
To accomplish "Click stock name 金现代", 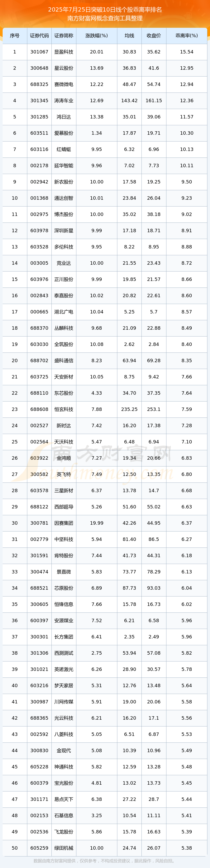I will point(64,750).
